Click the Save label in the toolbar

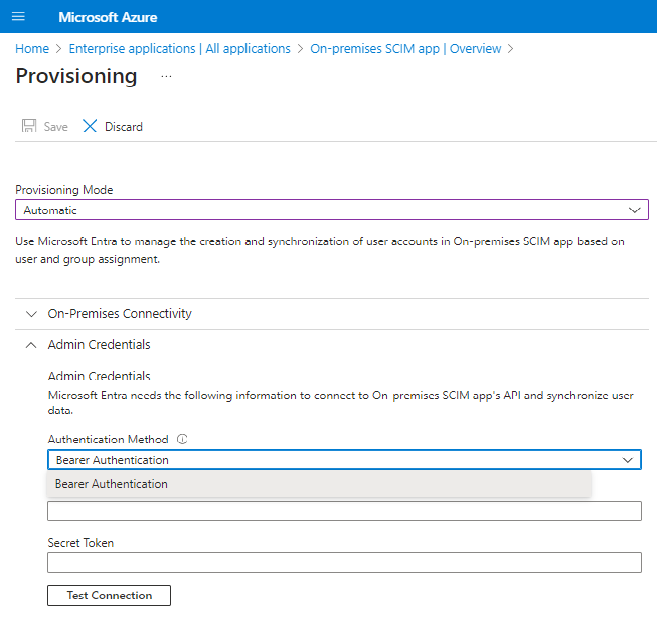coord(55,127)
